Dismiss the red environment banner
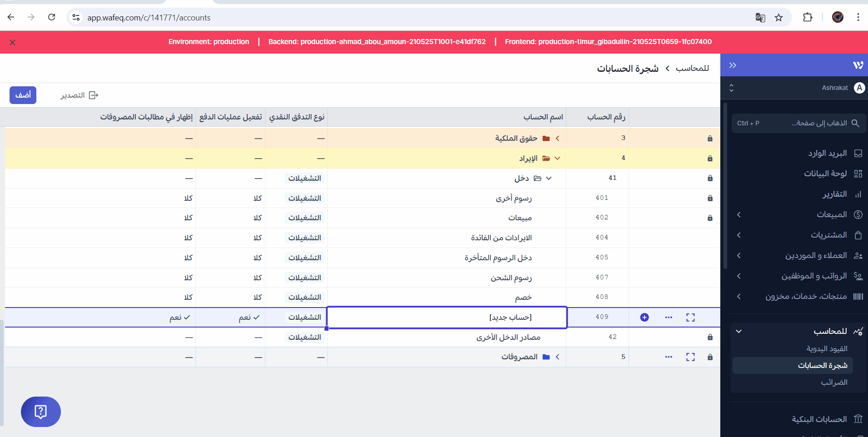The width and height of the screenshot is (868, 437). pos(13,42)
